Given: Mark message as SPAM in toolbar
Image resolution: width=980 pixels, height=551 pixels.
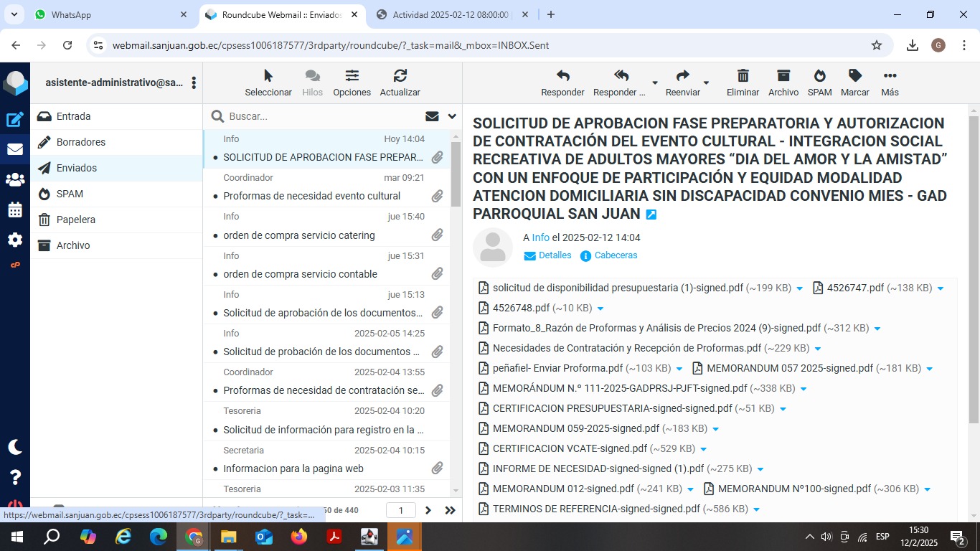Looking at the screenshot, I should click(x=819, y=76).
